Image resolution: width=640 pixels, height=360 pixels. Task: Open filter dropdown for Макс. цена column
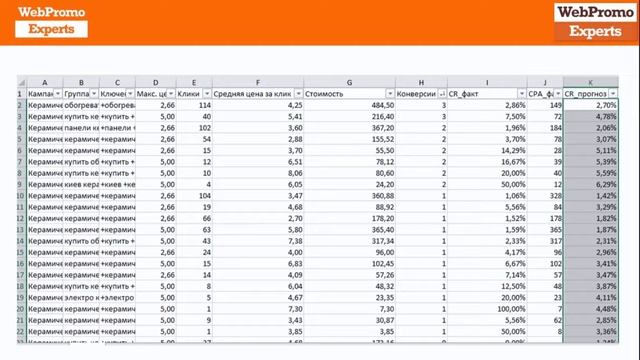click(x=171, y=94)
